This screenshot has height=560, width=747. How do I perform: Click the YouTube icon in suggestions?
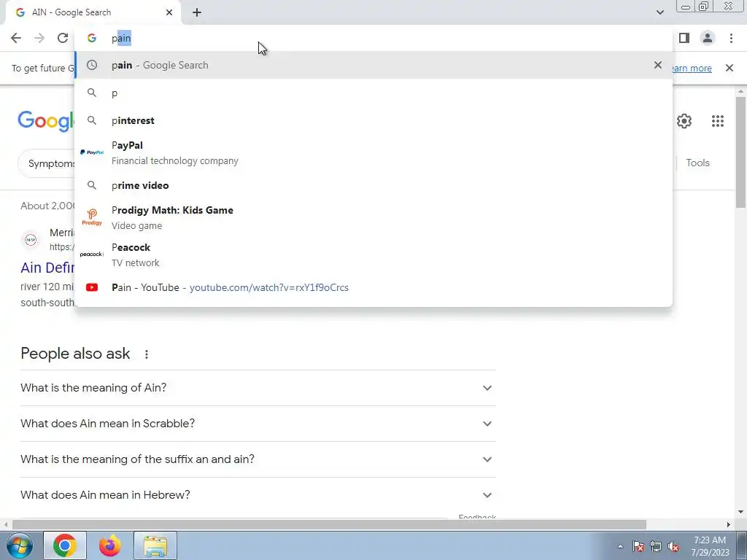92,287
